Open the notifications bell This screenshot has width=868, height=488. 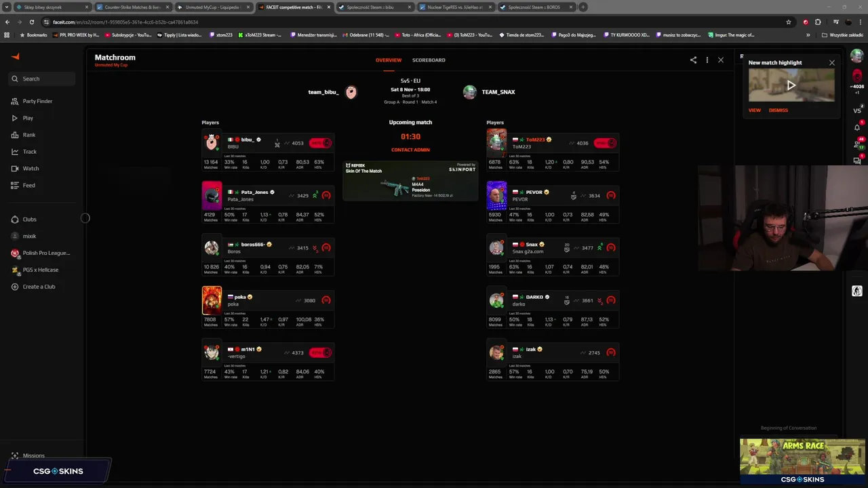(x=857, y=127)
